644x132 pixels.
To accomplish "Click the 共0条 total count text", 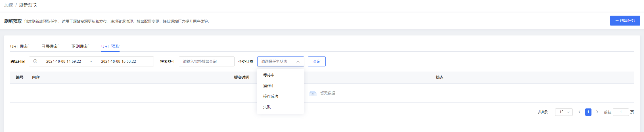I will click(x=543, y=112).
